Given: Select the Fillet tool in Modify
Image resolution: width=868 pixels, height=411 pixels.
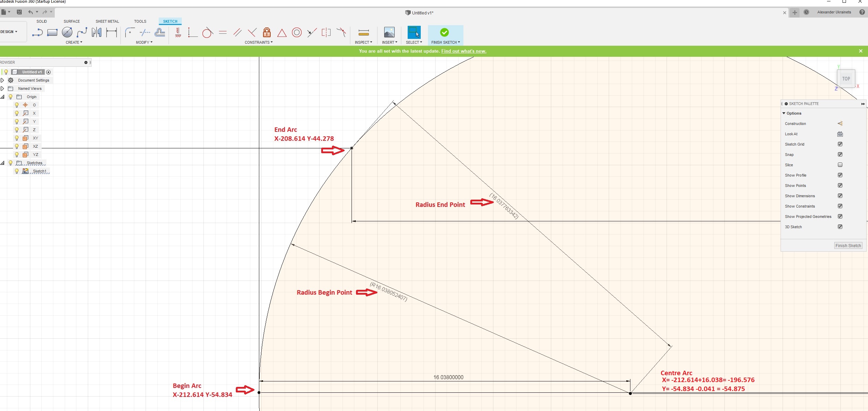Looking at the screenshot, I should tap(129, 33).
